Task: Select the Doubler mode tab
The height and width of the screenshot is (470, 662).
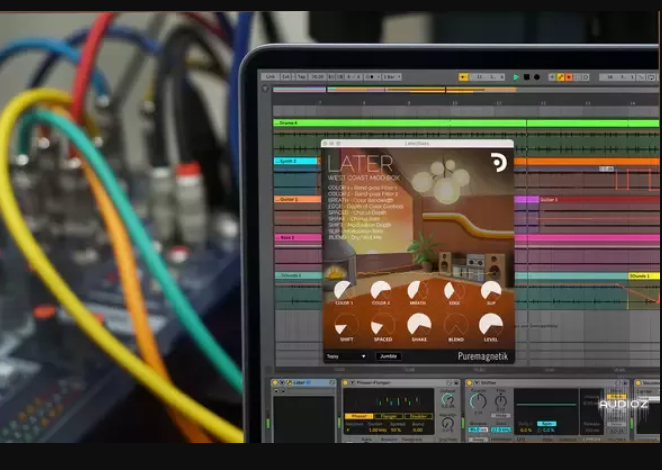Action: [418, 416]
